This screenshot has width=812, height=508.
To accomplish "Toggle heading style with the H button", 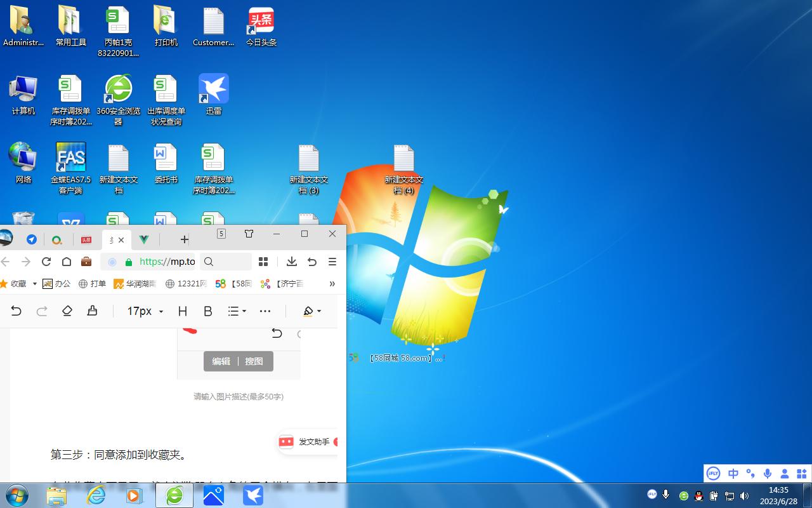I will tap(183, 311).
